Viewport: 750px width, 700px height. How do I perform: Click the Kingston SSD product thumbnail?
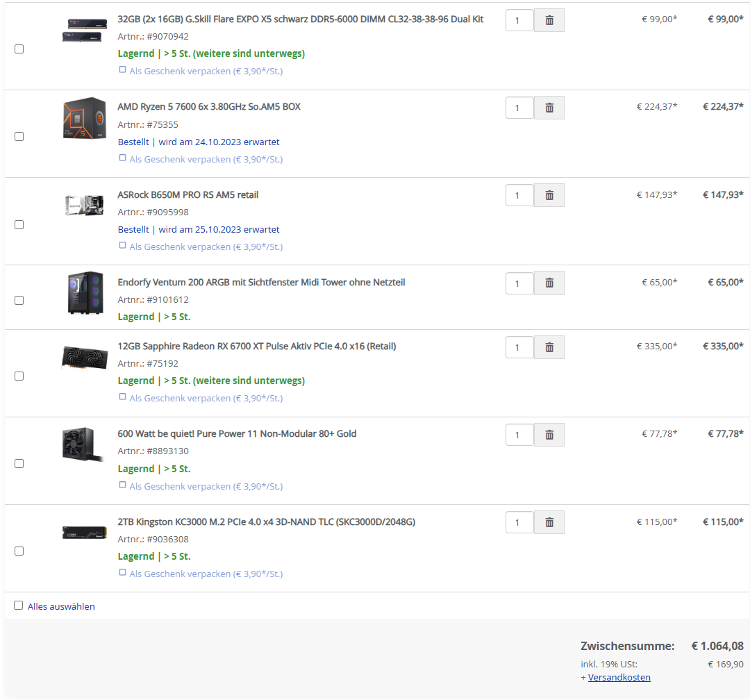(x=84, y=533)
